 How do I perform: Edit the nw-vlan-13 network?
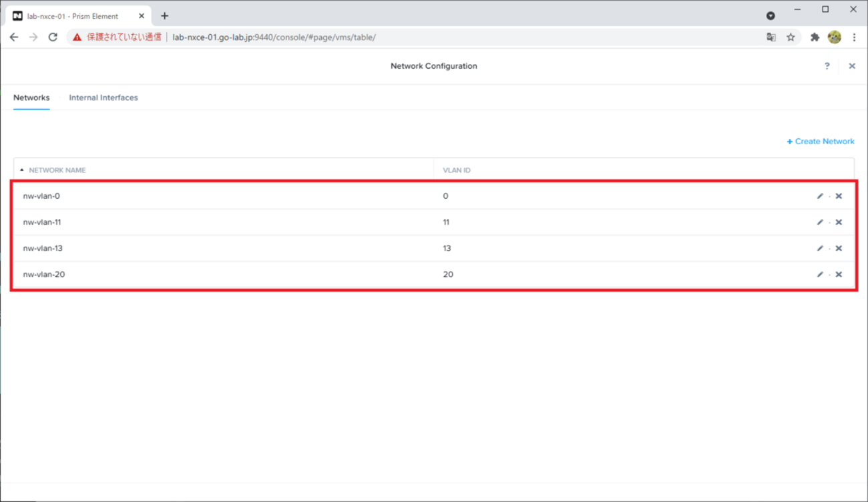click(820, 248)
